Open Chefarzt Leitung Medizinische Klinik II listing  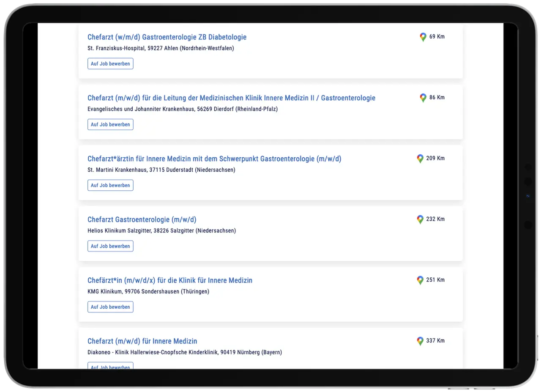click(x=231, y=98)
